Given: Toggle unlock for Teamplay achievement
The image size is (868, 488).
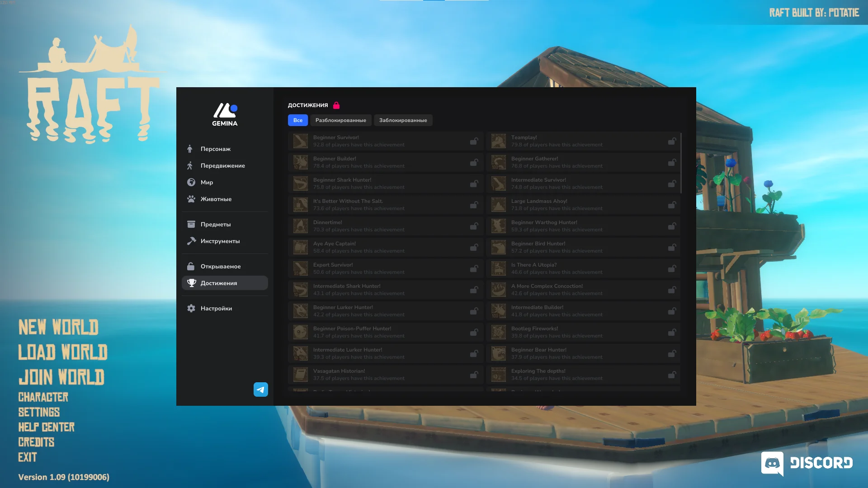Looking at the screenshot, I should [x=671, y=141].
